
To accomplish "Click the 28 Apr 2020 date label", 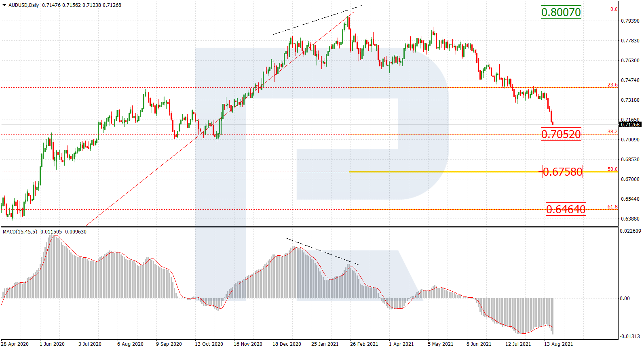I will (x=15, y=344).
